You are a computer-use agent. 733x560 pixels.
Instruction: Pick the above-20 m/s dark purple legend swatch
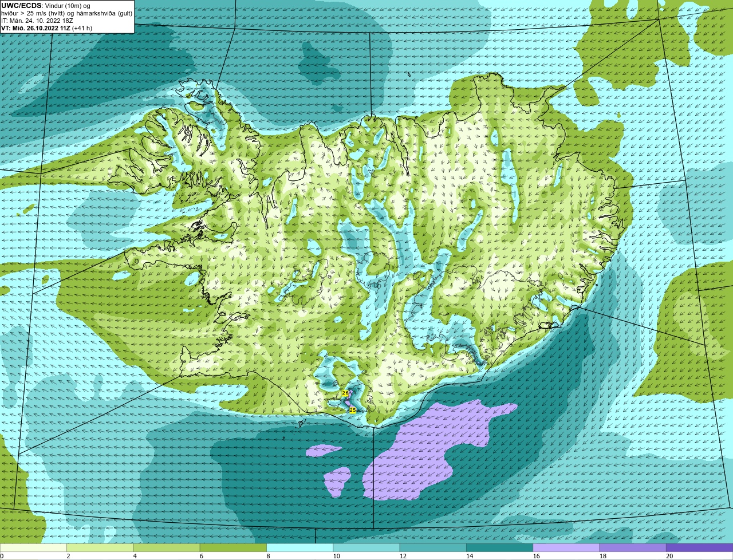700,548
